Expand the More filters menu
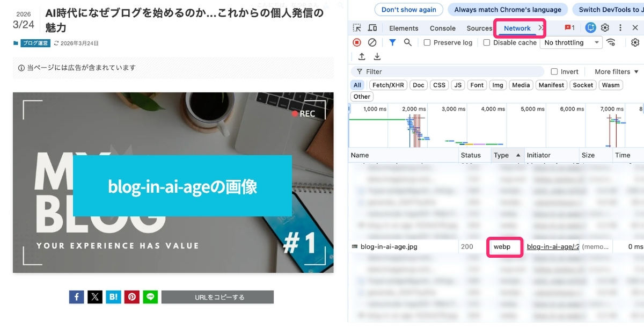 click(x=614, y=71)
